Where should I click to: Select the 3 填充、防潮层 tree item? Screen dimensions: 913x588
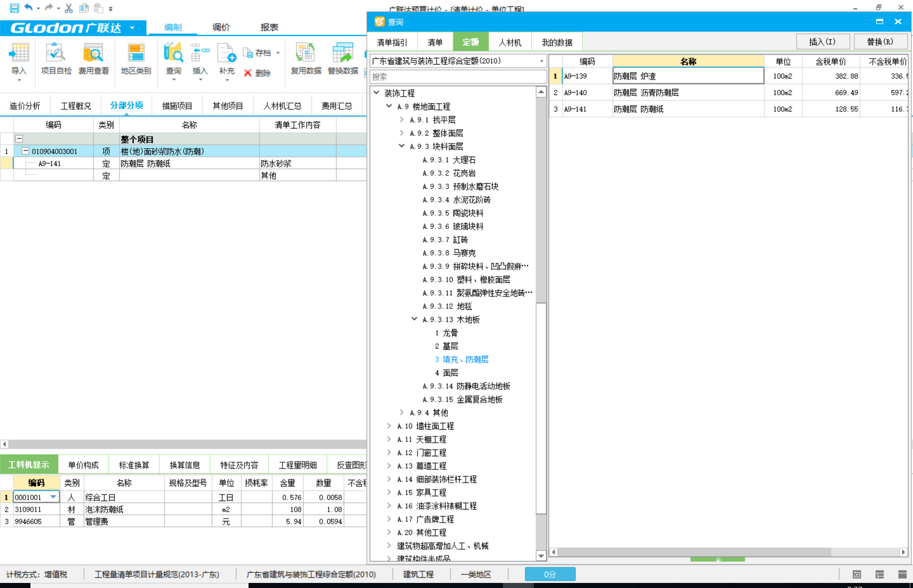[x=462, y=359]
